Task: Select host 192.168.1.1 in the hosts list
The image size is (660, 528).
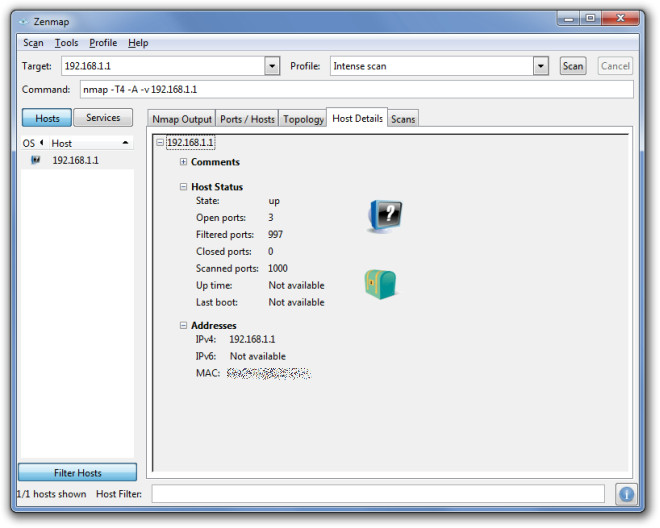Action: click(77, 160)
